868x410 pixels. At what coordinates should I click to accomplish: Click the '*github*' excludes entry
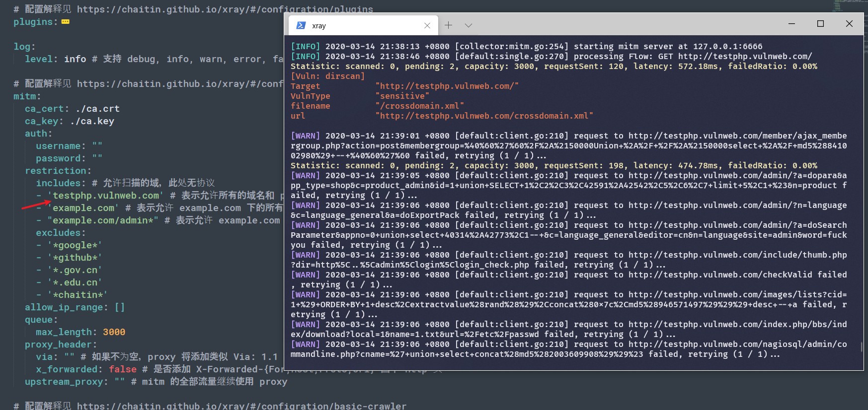tap(75, 258)
